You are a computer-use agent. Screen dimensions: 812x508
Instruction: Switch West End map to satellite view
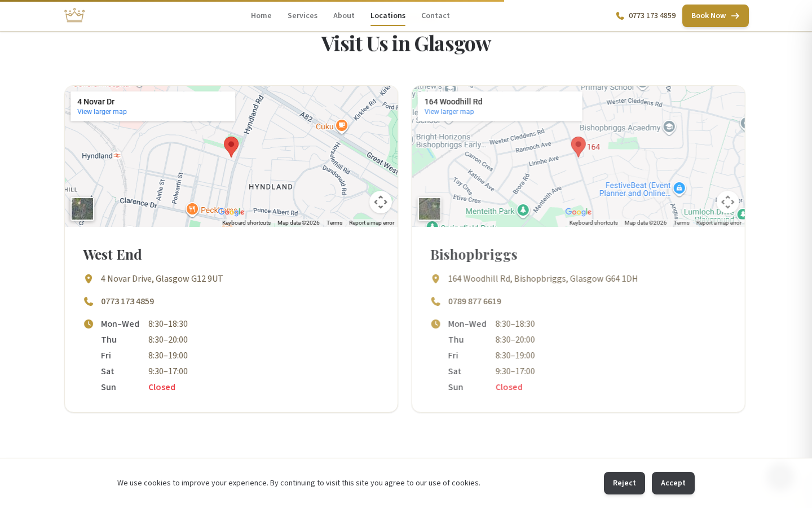coord(82,209)
